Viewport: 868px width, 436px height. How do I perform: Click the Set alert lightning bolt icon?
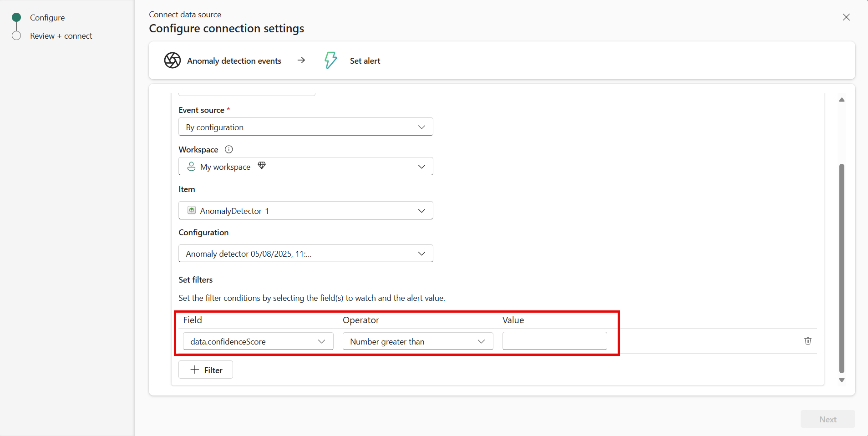[330, 60]
